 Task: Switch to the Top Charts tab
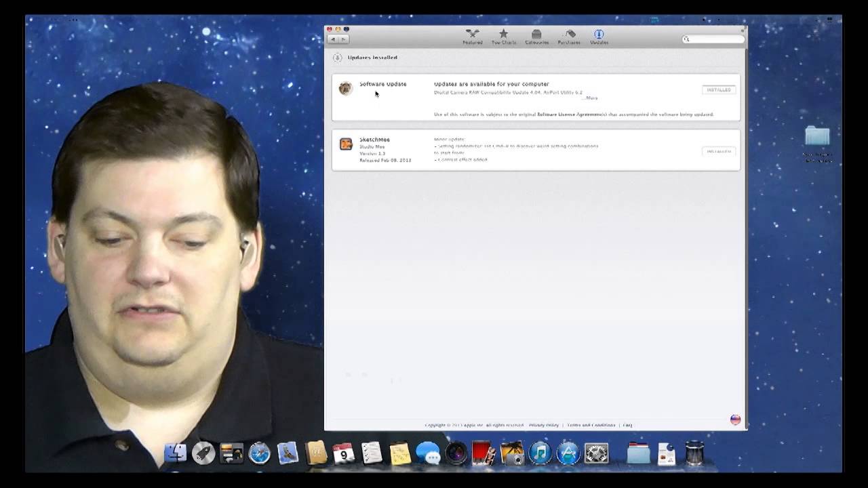[x=503, y=37]
